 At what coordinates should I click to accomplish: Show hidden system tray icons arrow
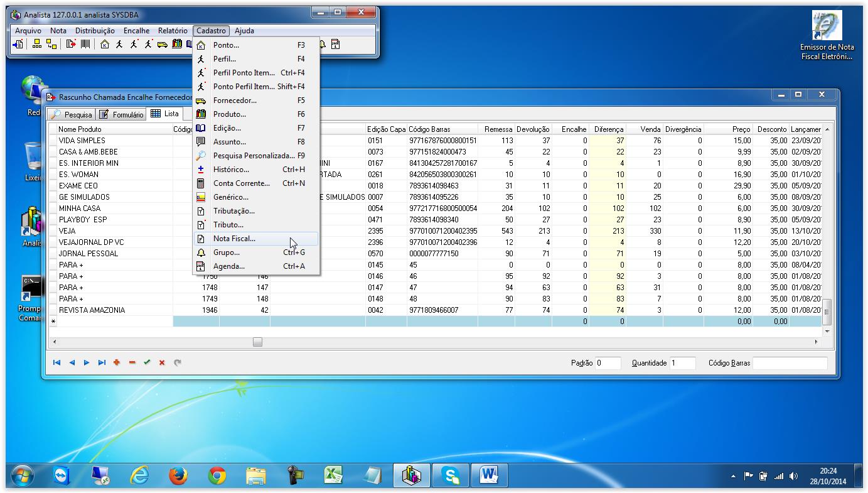coord(733,476)
